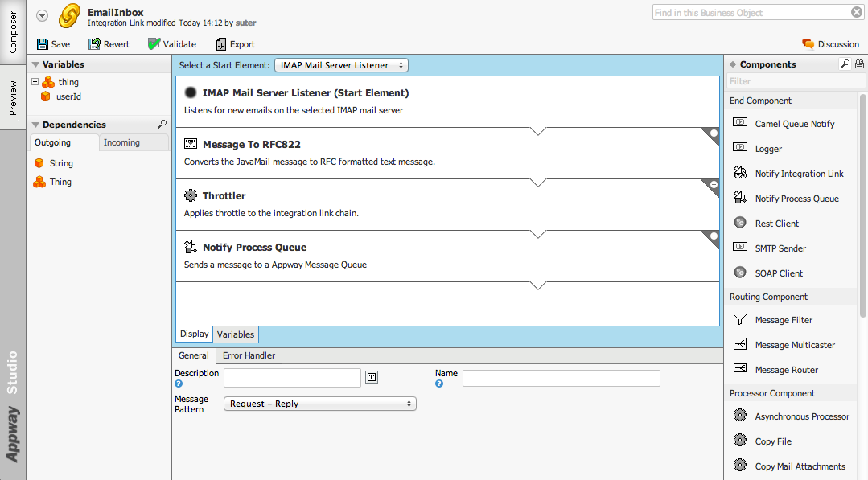The width and height of the screenshot is (868, 480).
Task: Clear the business object search field
Action: pos(857,12)
